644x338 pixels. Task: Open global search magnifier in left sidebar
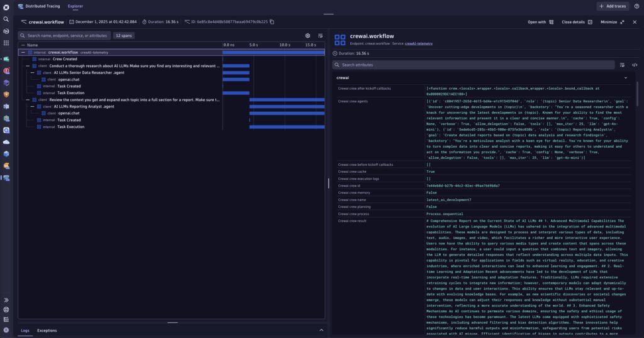point(6,19)
